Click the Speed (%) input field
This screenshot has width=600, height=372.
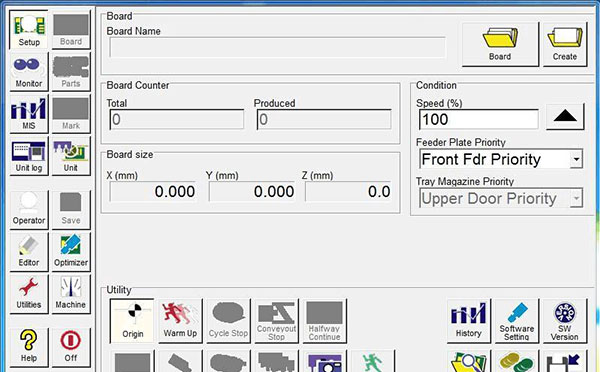(x=479, y=119)
